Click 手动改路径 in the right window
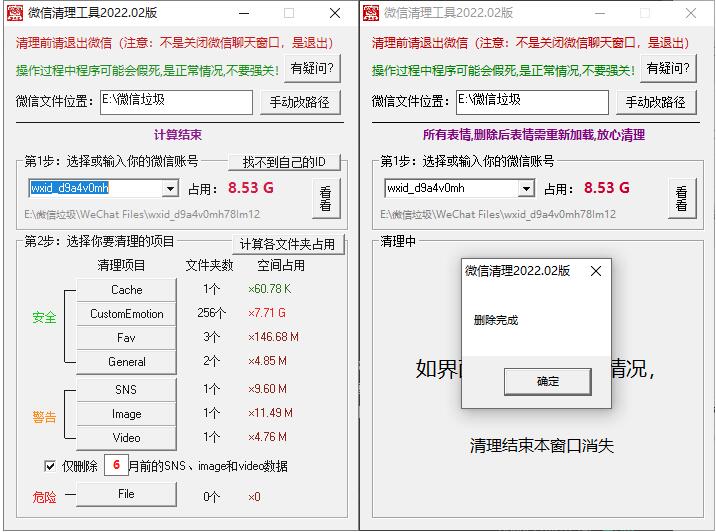Image resolution: width=716 pixels, height=532 pixels. pyautogui.click(x=656, y=102)
